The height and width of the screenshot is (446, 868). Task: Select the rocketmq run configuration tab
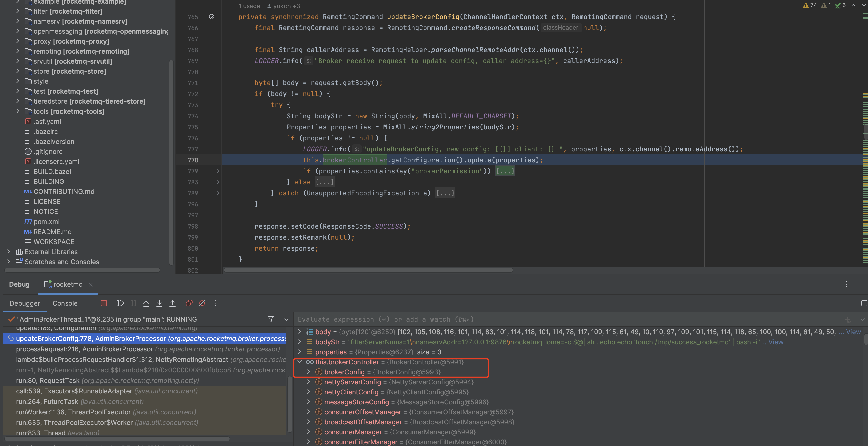pos(68,284)
